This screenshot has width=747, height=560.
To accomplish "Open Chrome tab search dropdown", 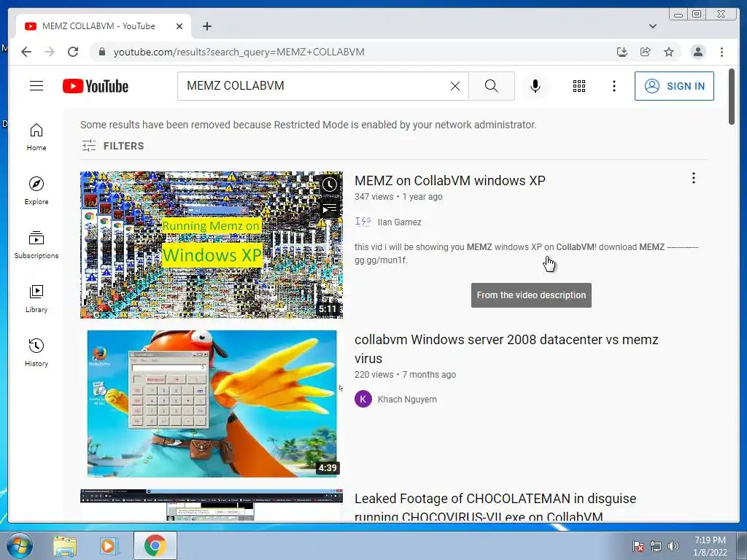I will click(653, 26).
